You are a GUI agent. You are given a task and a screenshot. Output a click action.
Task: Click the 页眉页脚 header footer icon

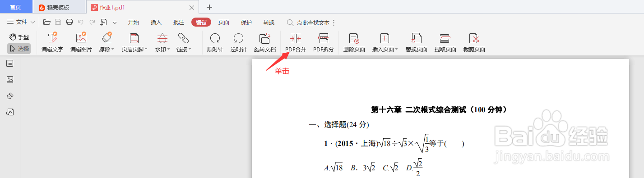point(134,38)
